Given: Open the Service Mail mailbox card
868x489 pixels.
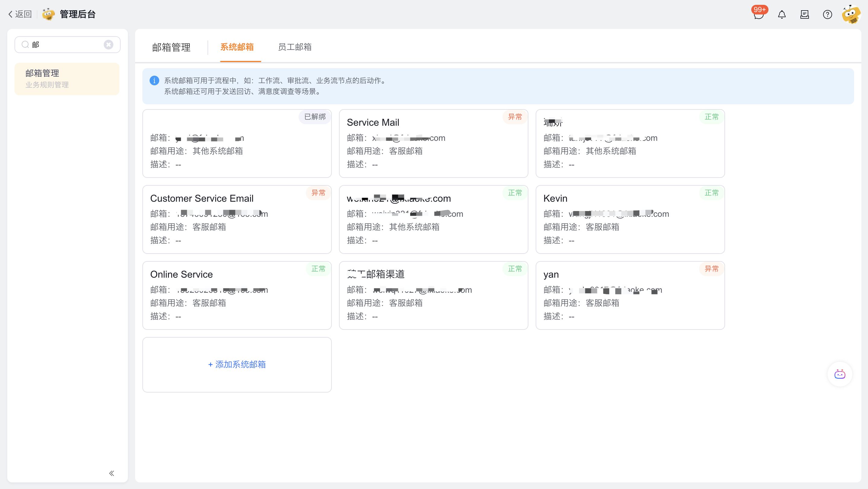Looking at the screenshot, I should click(433, 144).
